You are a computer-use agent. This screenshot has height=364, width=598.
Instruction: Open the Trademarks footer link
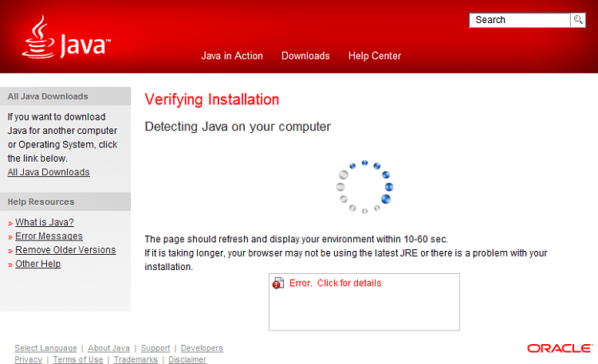(x=136, y=359)
